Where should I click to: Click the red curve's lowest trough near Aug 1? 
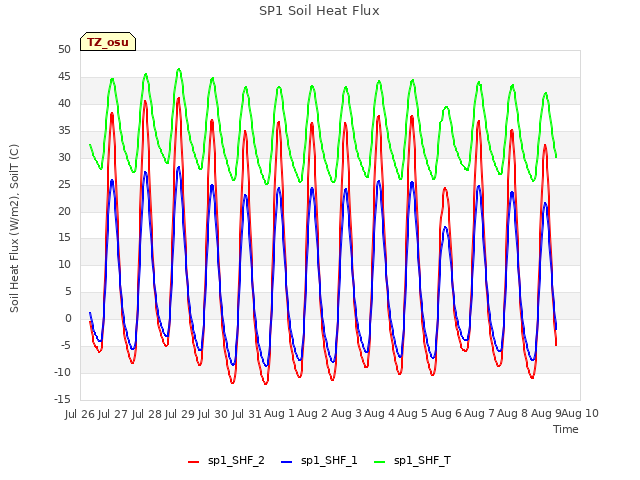(266, 384)
